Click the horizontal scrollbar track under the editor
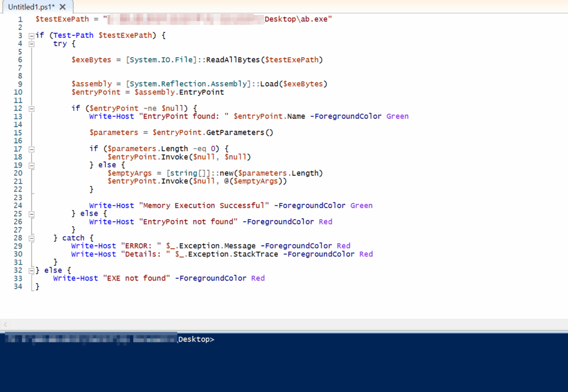 point(277,324)
